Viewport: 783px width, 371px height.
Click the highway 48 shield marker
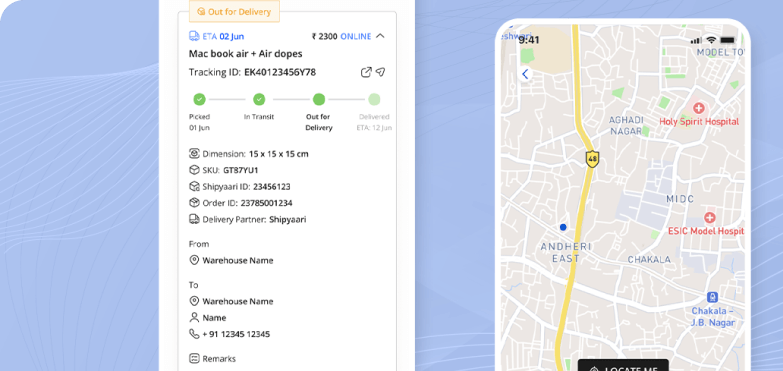592,159
